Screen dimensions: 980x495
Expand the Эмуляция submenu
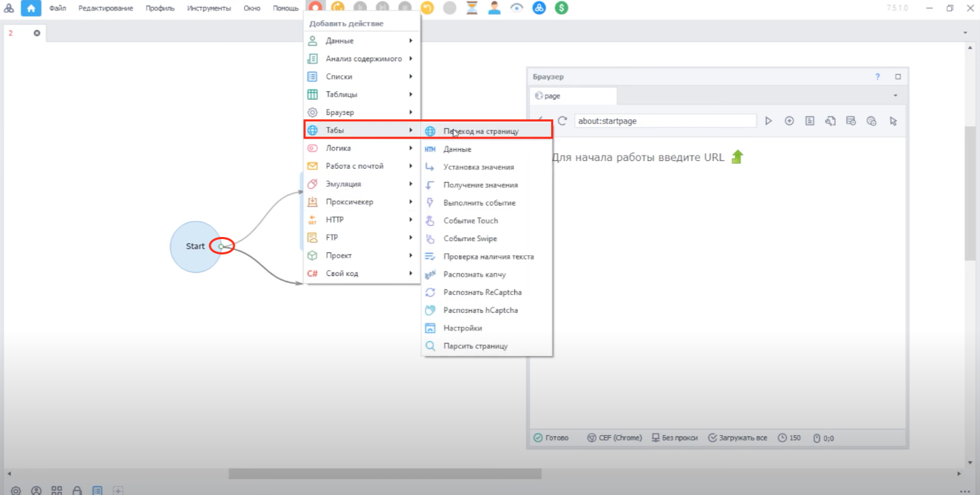pos(362,184)
